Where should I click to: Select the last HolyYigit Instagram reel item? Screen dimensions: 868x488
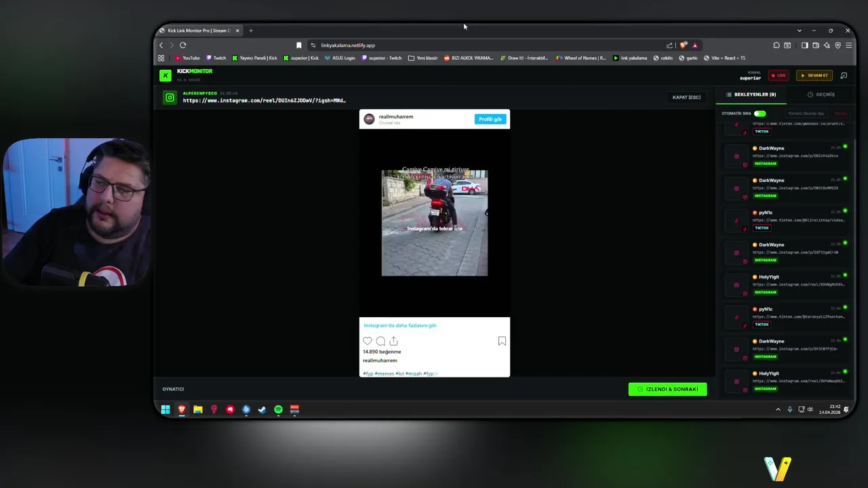point(787,381)
